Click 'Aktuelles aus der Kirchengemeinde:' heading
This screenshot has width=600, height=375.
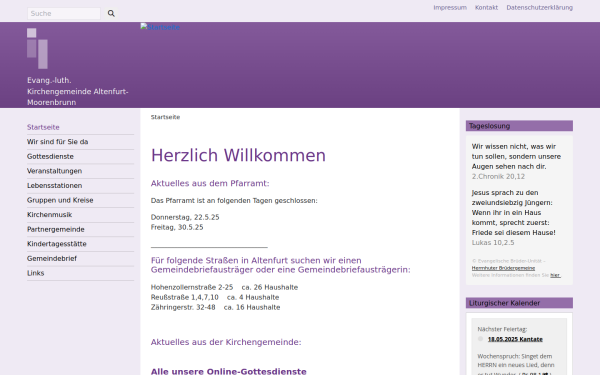(x=226, y=342)
